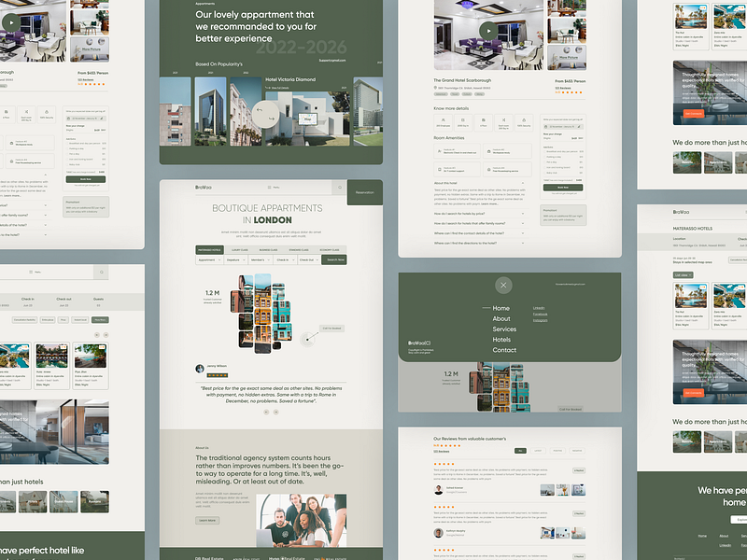Click the close X on the navigation overlay
The width and height of the screenshot is (747, 560).
pos(503,285)
